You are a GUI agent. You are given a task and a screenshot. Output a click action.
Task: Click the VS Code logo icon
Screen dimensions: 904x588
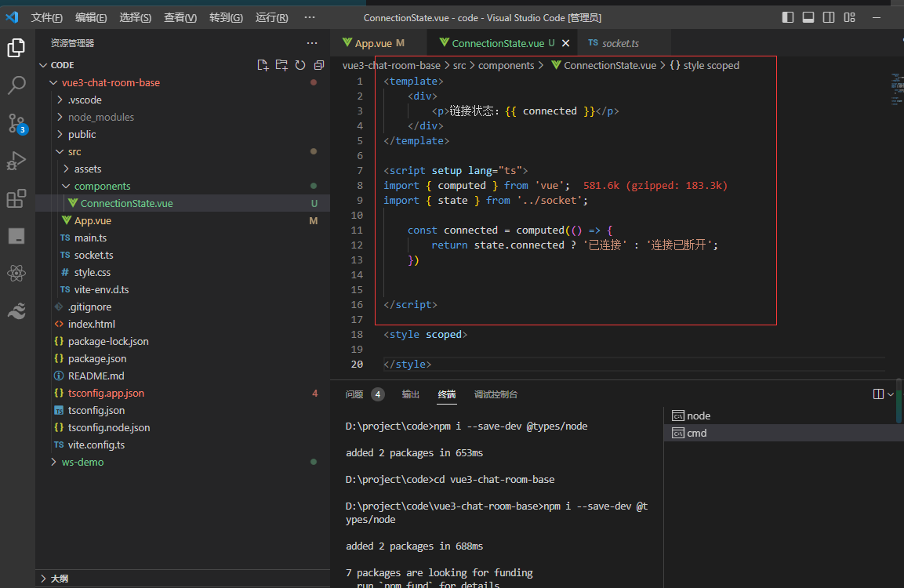click(x=12, y=17)
